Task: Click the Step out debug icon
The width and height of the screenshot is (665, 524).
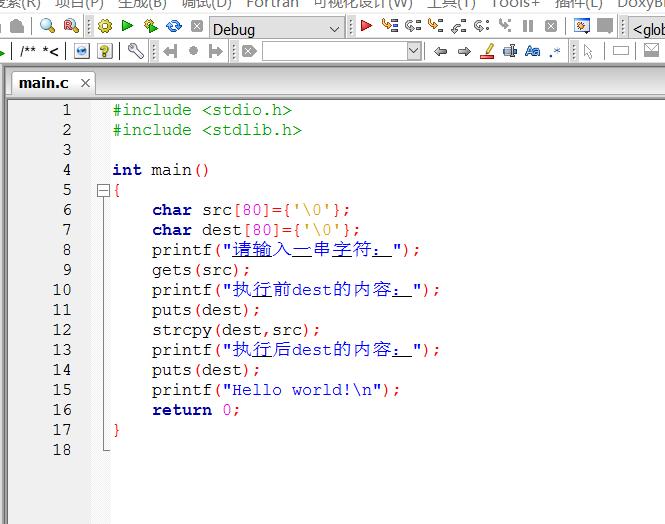Action: click(x=458, y=26)
